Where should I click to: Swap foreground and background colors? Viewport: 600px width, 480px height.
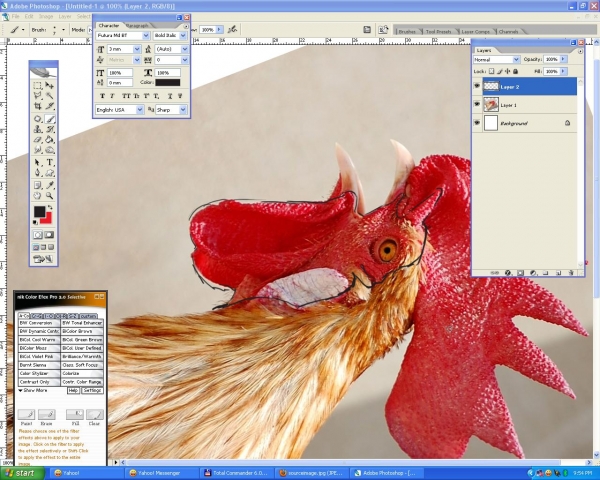click(x=50, y=207)
